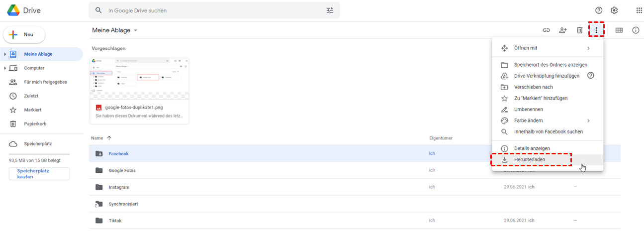Click Eigentümer column header
The width and height of the screenshot is (644, 235).
(441, 138)
